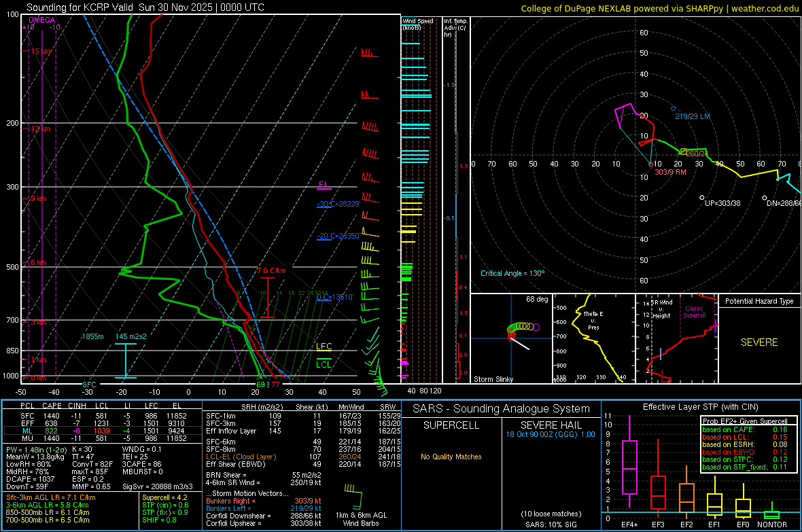
Task: Select the SFC-1km row in SRH table
Action: coord(303,416)
